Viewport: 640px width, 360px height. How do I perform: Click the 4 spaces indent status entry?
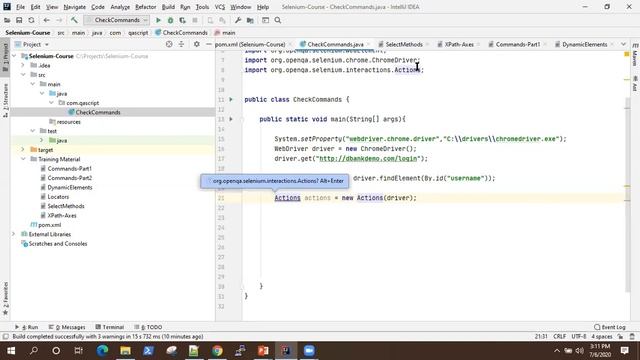[x=602, y=336]
